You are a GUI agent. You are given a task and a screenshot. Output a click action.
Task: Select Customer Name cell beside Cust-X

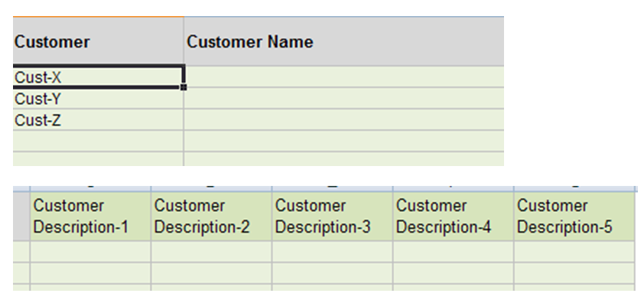point(344,77)
